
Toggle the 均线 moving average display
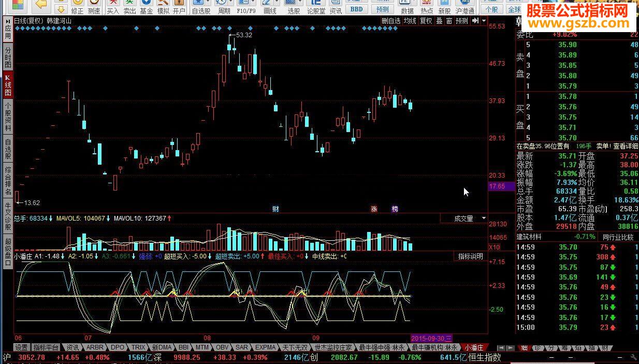pyautogui.click(x=410, y=21)
